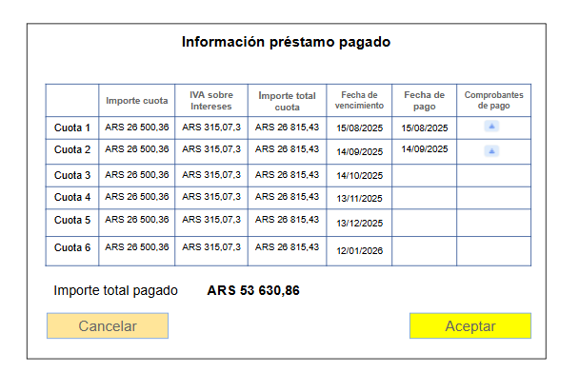This screenshot has height=392, width=579.
Task: Click the empty Fecha de pago cell for Cuota 5
Action: [x=424, y=223]
